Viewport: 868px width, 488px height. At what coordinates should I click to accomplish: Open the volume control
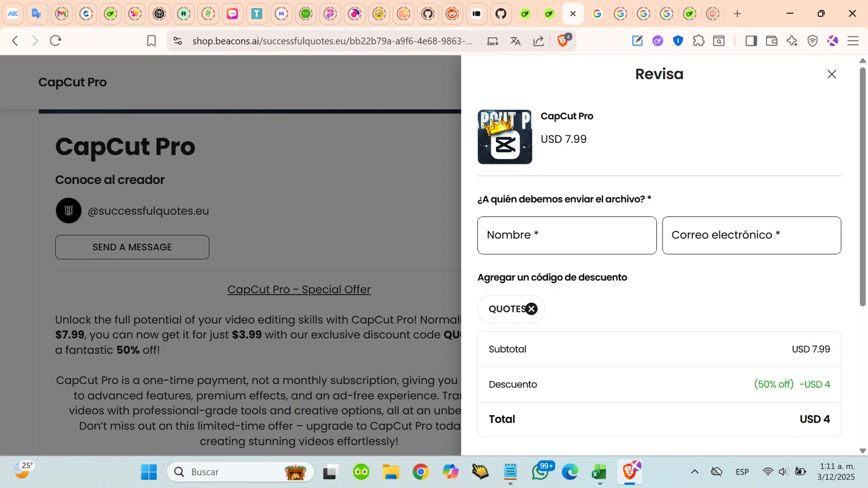[784, 472]
